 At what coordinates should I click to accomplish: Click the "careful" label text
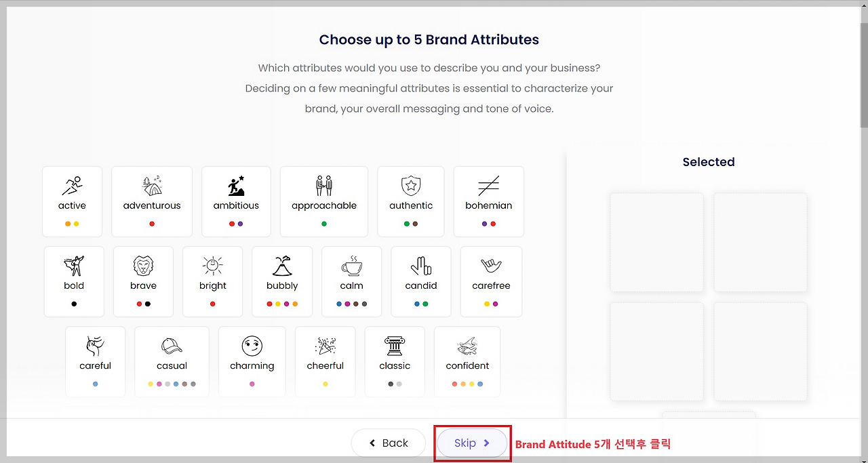[95, 365]
